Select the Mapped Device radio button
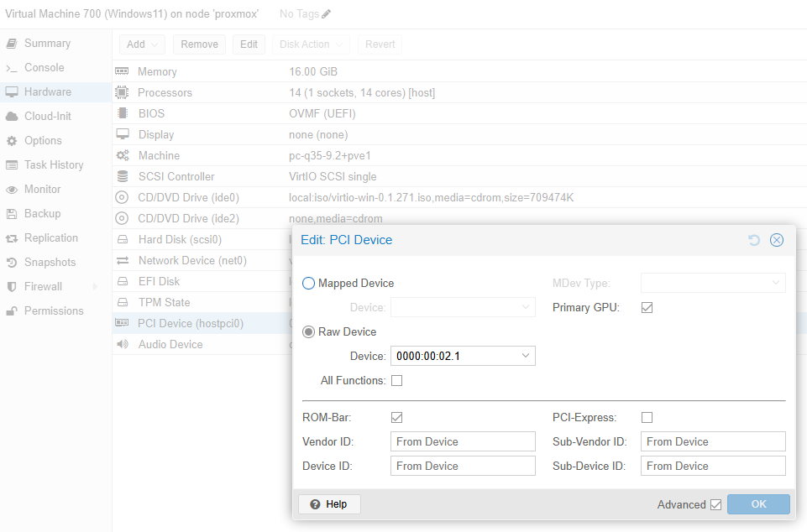Image resolution: width=807 pixels, height=532 pixels. (x=308, y=284)
